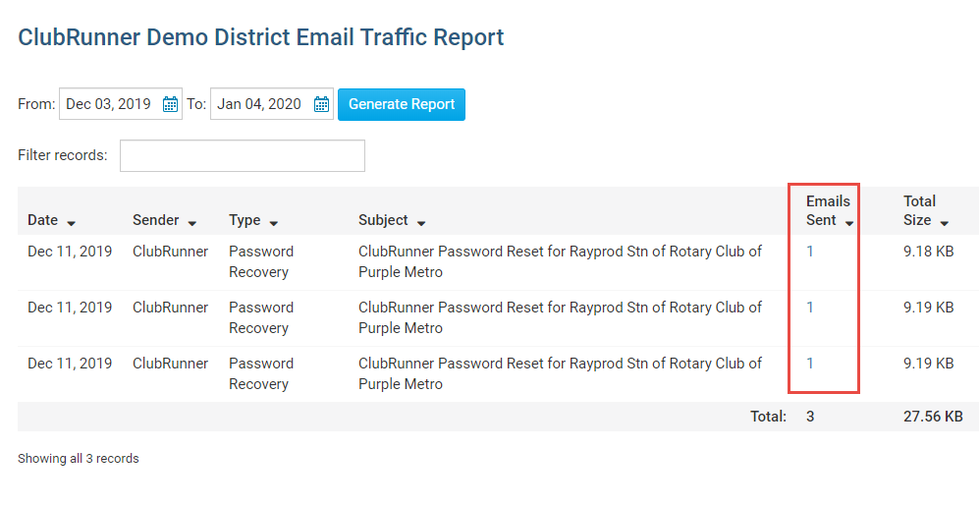Open emails sent link in third row
Viewport: 980px width, 506px height.
810,364
